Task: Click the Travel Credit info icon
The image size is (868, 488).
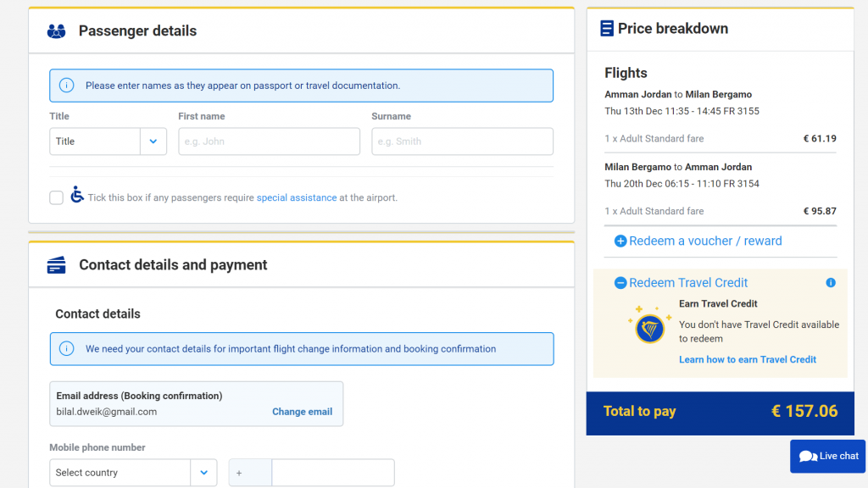Action: click(831, 283)
